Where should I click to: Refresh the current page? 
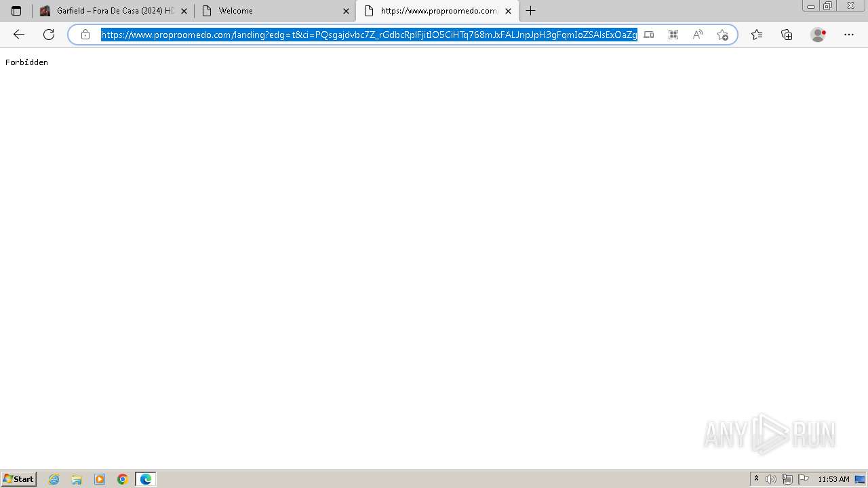(49, 35)
